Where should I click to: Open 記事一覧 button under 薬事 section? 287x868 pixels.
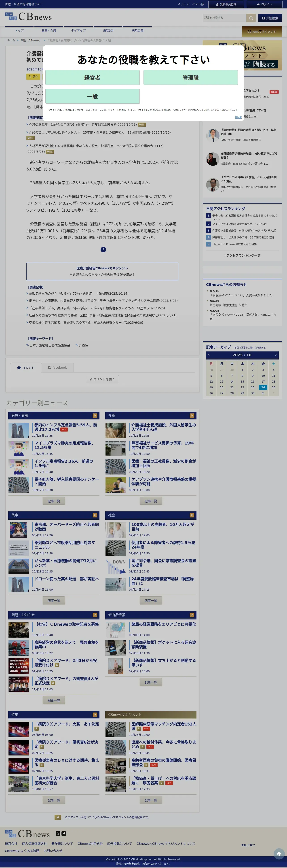[54, 600]
